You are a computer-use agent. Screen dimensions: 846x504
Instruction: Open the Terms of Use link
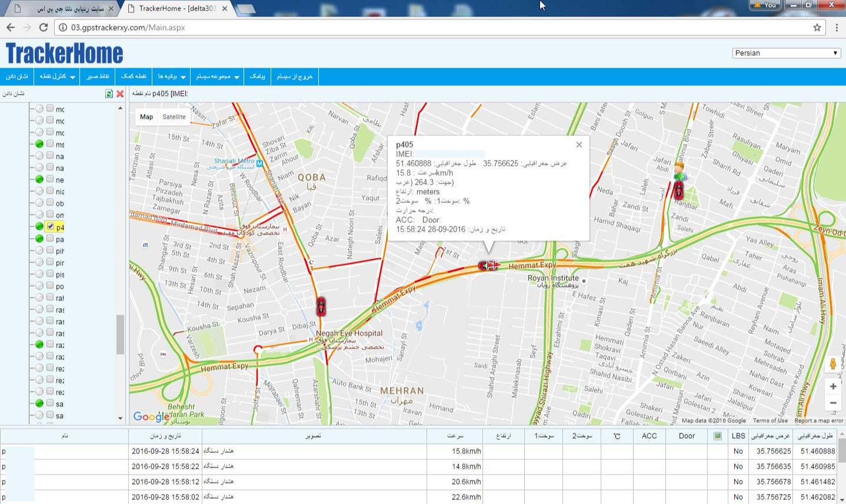coord(770,420)
